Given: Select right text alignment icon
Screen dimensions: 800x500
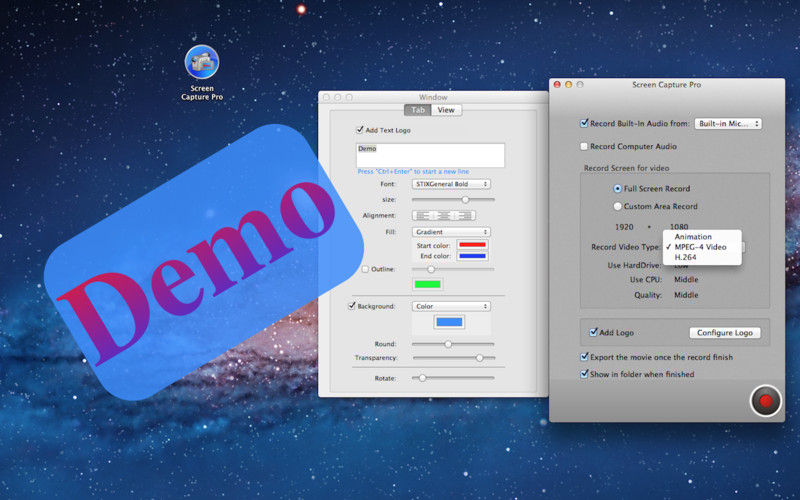Looking at the screenshot, I should point(464,216).
